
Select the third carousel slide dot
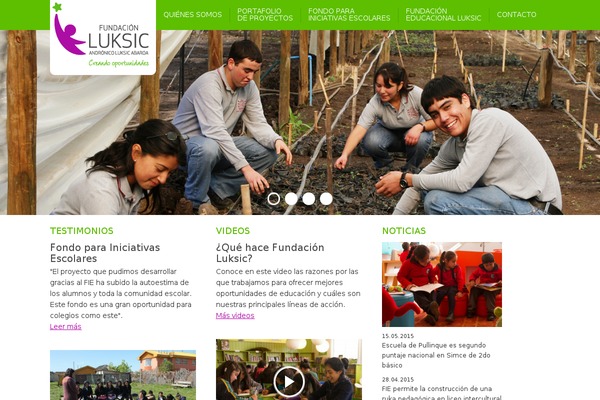(x=309, y=199)
